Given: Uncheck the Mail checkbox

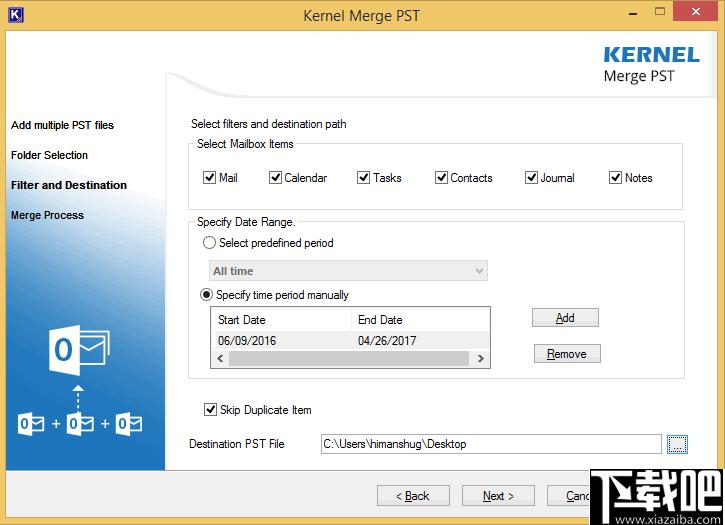Looking at the screenshot, I should click(209, 178).
